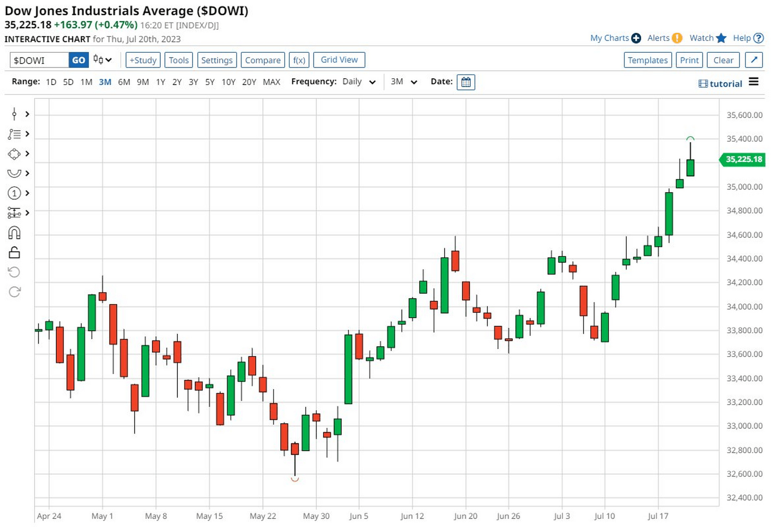Screen dimensions: 778x532
Task: Select the 3M range
Action: point(105,82)
